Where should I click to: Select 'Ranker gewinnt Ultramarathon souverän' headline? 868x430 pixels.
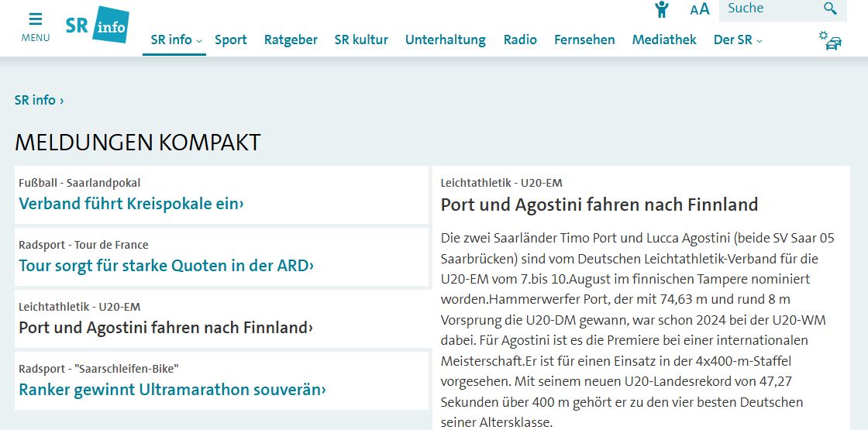[172, 390]
